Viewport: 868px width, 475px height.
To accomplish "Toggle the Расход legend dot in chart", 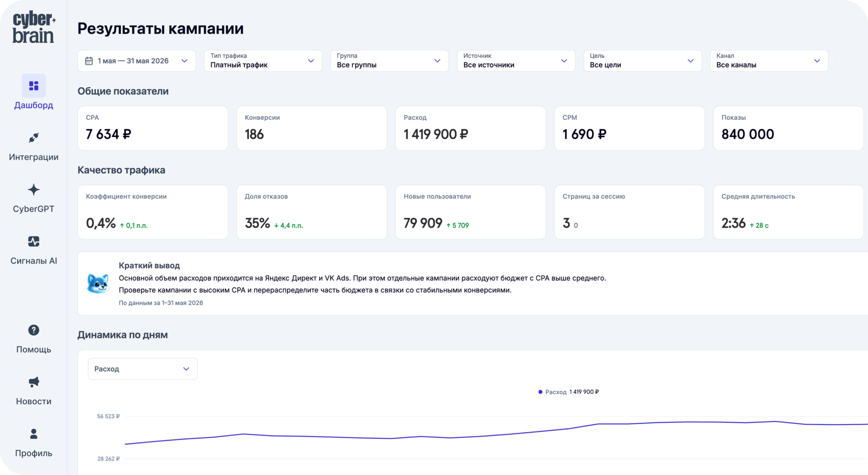I will click(540, 392).
